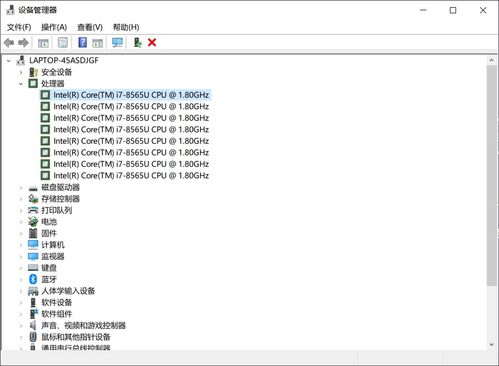The image size is (499, 366).
Task: Open the 操作(A) menu
Action: point(54,27)
